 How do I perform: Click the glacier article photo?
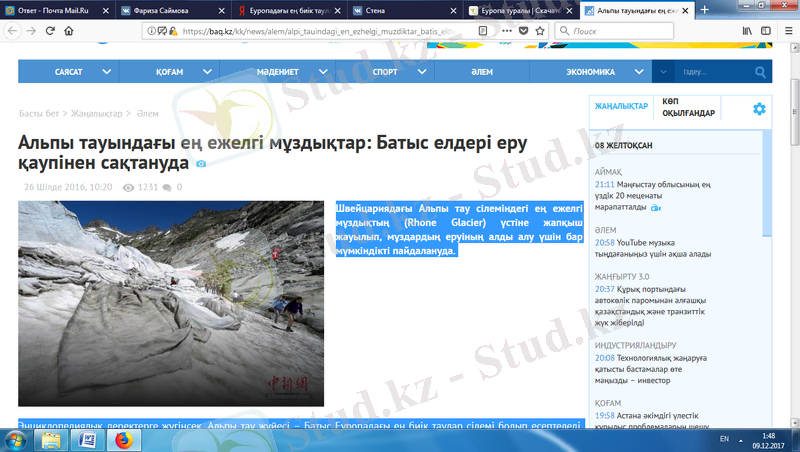pyautogui.click(x=171, y=304)
